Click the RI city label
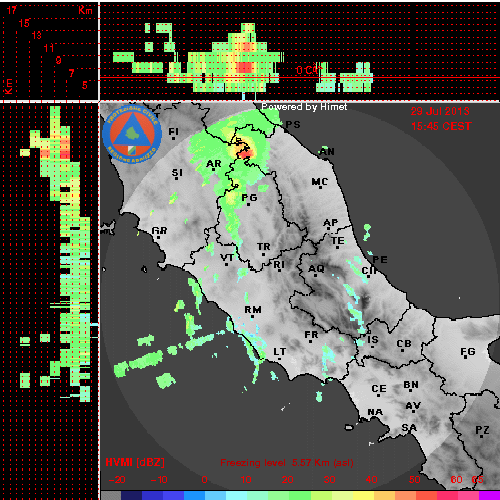 [279, 265]
